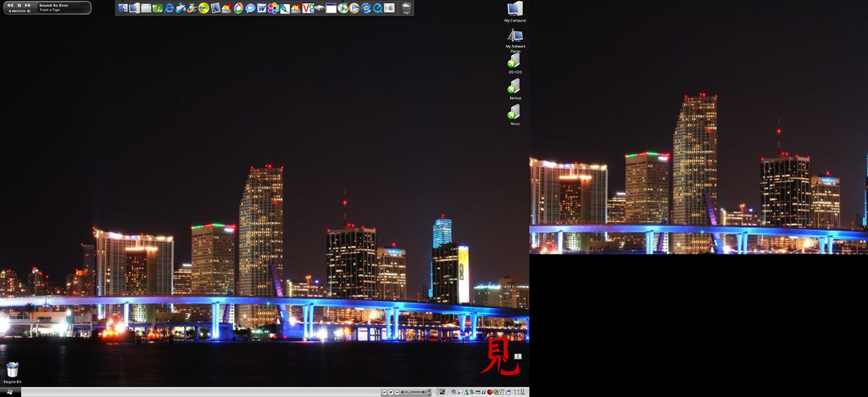
Task: Skip to next track in music widget
Action: tap(28, 5)
